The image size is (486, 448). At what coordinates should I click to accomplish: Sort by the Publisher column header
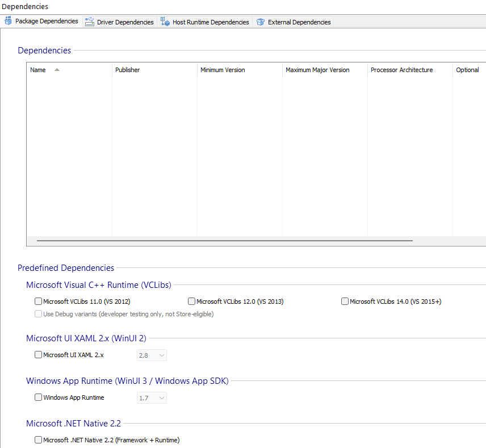(x=154, y=70)
